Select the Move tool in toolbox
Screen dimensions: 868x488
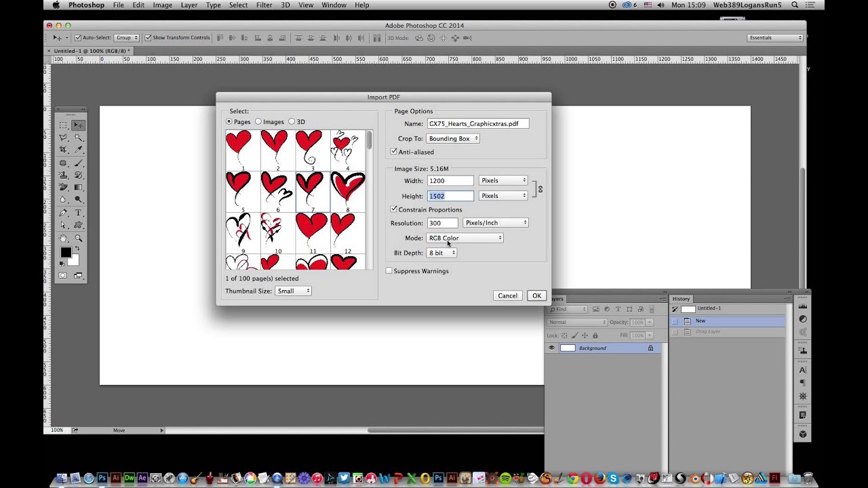coord(79,125)
